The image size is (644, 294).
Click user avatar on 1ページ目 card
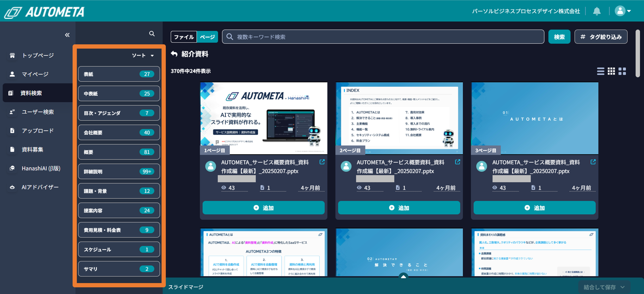[x=211, y=166]
